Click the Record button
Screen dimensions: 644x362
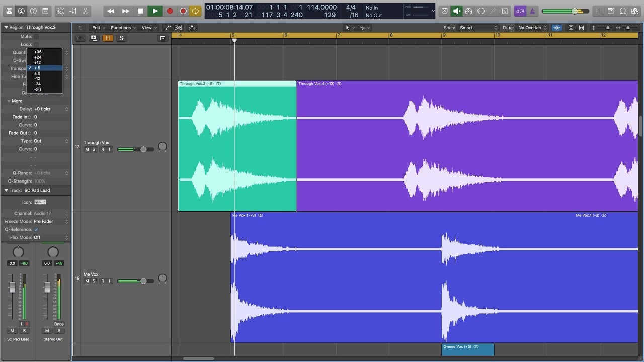[170, 11]
